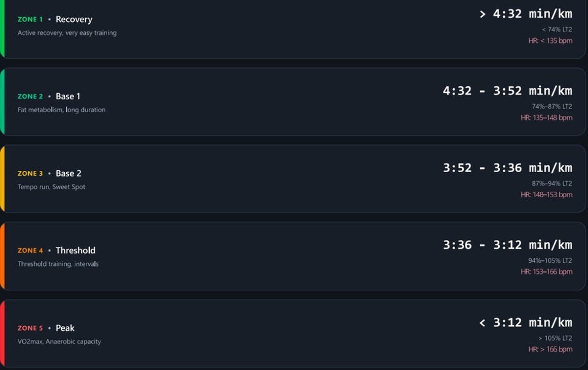Screen dimensions: 588x370
Task: Click the ZONE 1 label
Action: [x=30, y=19]
